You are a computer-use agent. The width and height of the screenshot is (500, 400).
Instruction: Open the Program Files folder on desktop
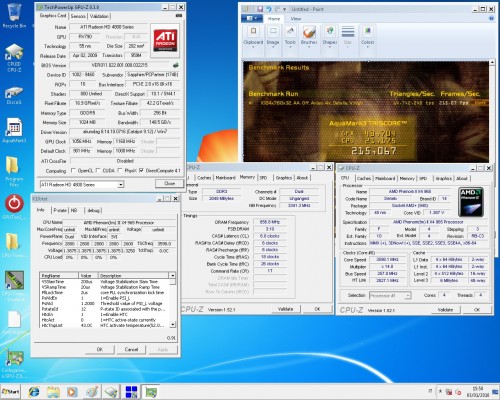click(14, 172)
